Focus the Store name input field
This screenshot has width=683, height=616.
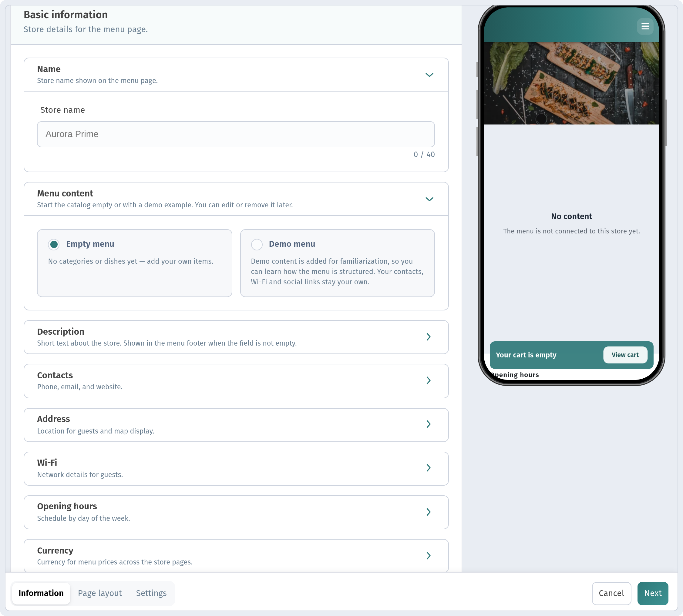[x=236, y=134]
